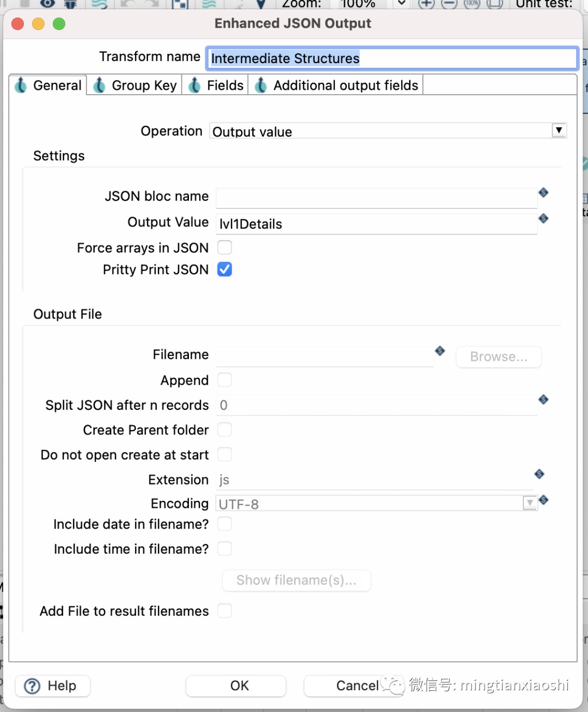Click the variable icon beside Encoding
Image resolution: width=588 pixels, height=712 pixels.
click(543, 500)
